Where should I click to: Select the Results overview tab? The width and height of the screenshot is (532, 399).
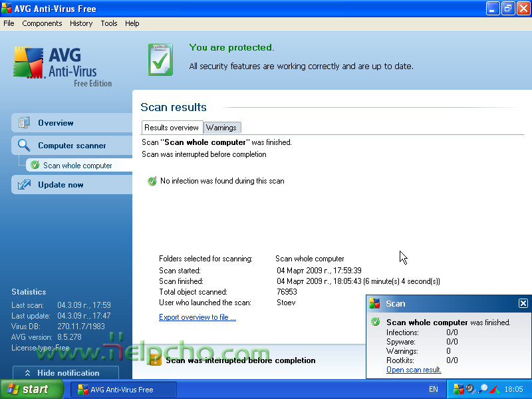[x=172, y=128]
